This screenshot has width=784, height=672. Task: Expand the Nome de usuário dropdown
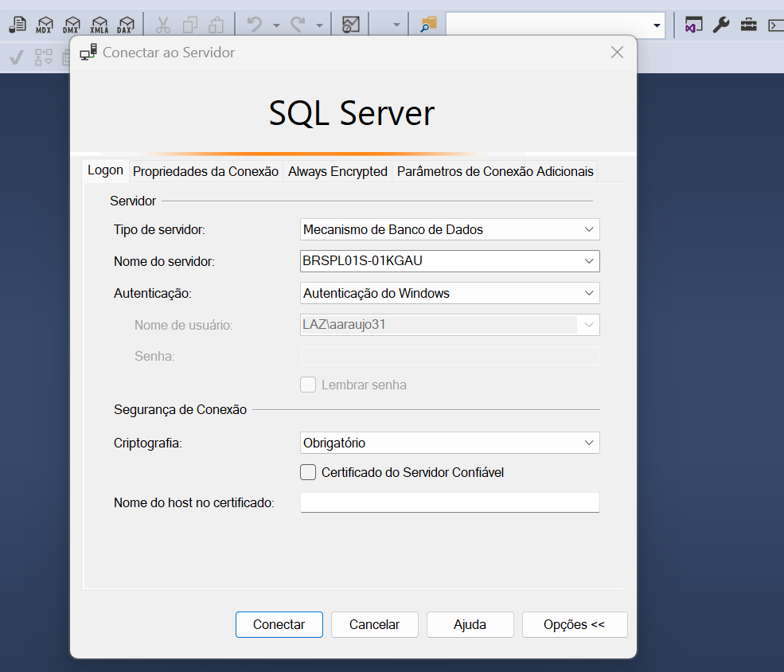[589, 325]
